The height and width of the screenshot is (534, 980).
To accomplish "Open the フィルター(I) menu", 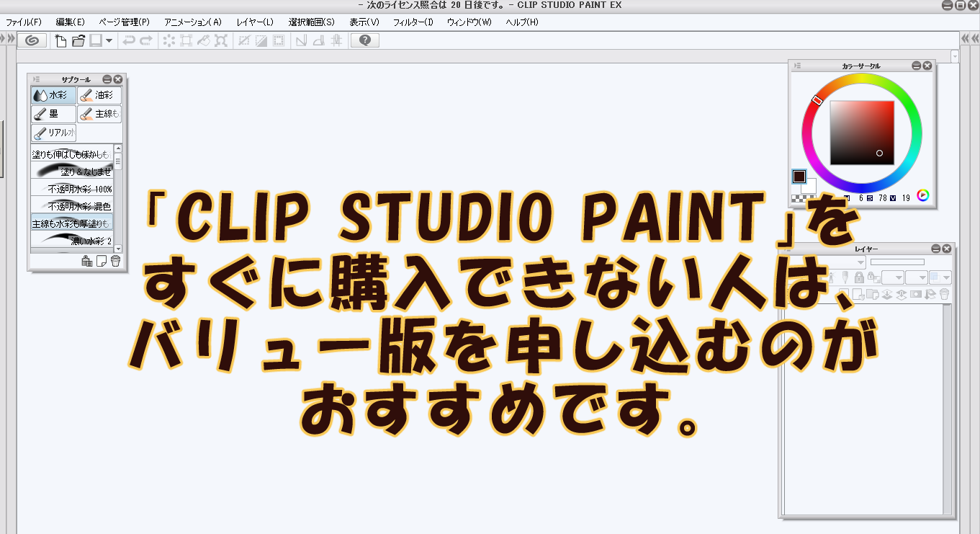I will [x=413, y=22].
